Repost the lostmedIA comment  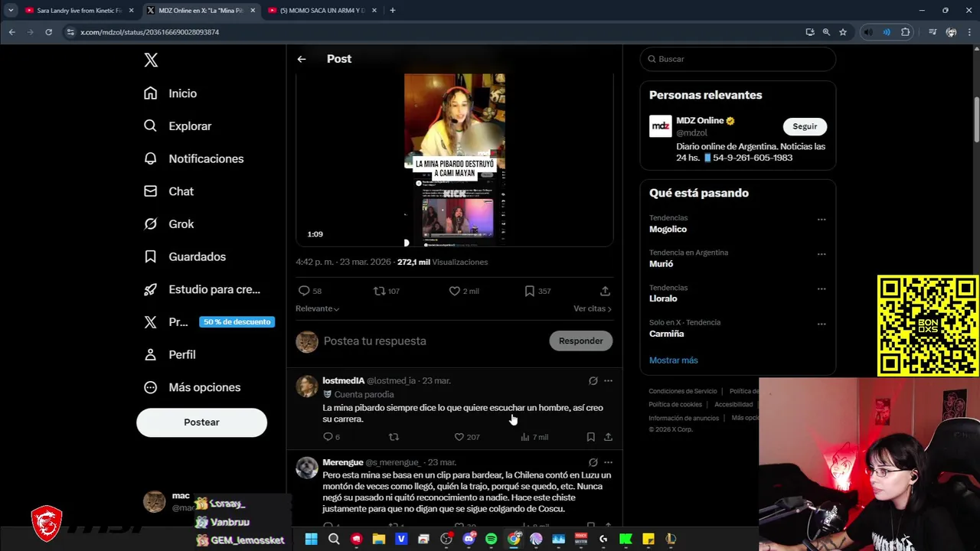click(394, 437)
